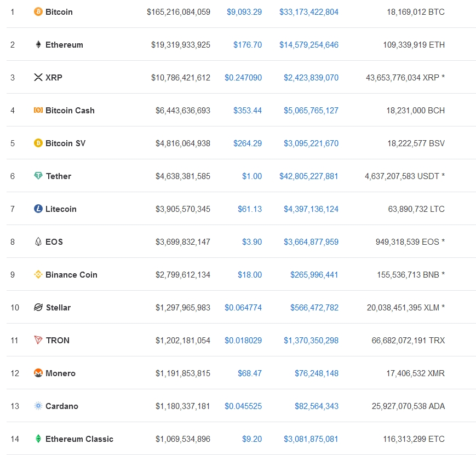Select supply 25,927,070,538 ADA
This screenshot has width=476, height=455.
[x=408, y=406]
